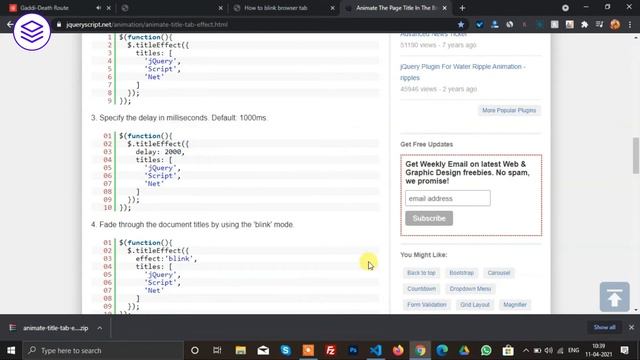
Task: Open the Form Validation tag
Action: pyautogui.click(x=427, y=304)
